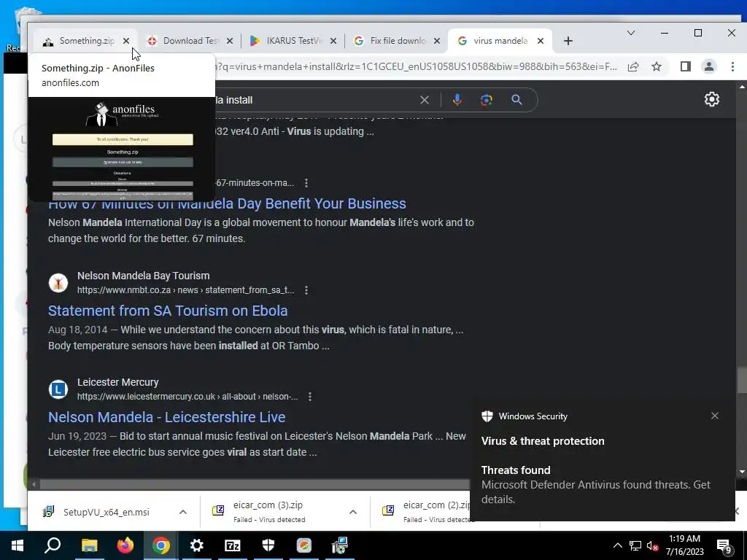This screenshot has height=560, width=747.
Task: Clear the Google search box
Action: pyautogui.click(x=425, y=100)
